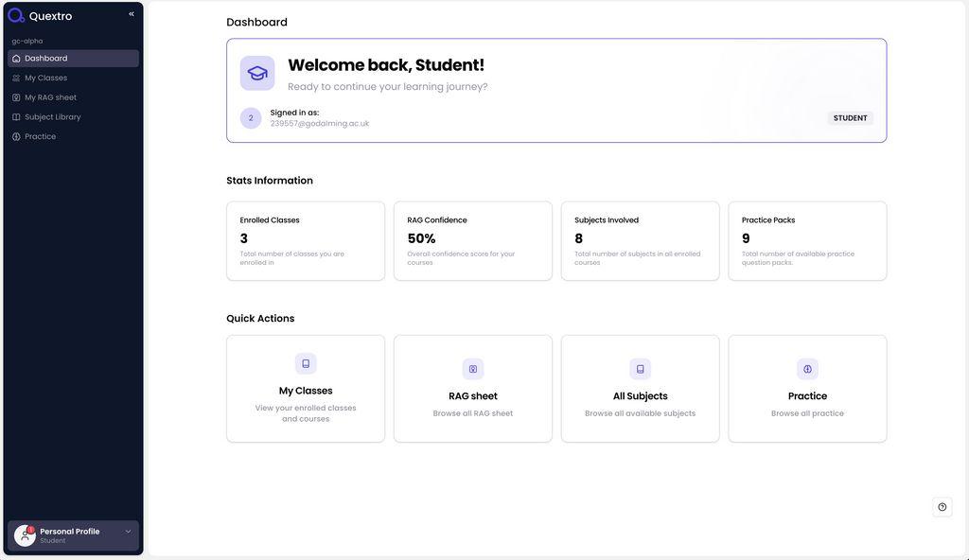Open Dashboard in the sidebar
The width and height of the screenshot is (969, 560).
[73, 58]
